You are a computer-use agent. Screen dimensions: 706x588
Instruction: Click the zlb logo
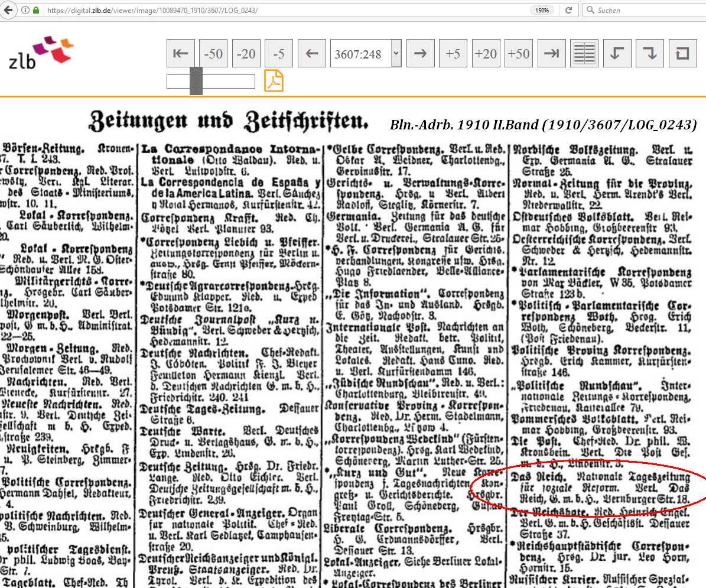click(x=41, y=53)
